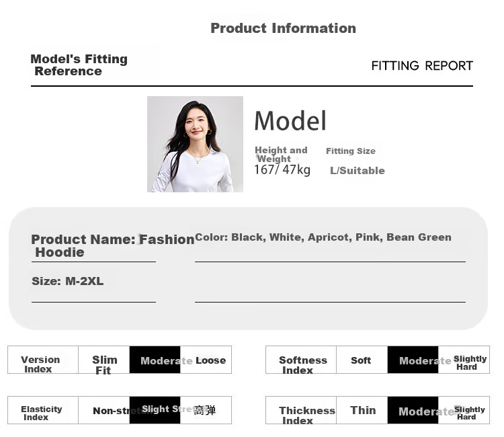
Task: Select the Loose version option
Action: [x=206, y=360]
